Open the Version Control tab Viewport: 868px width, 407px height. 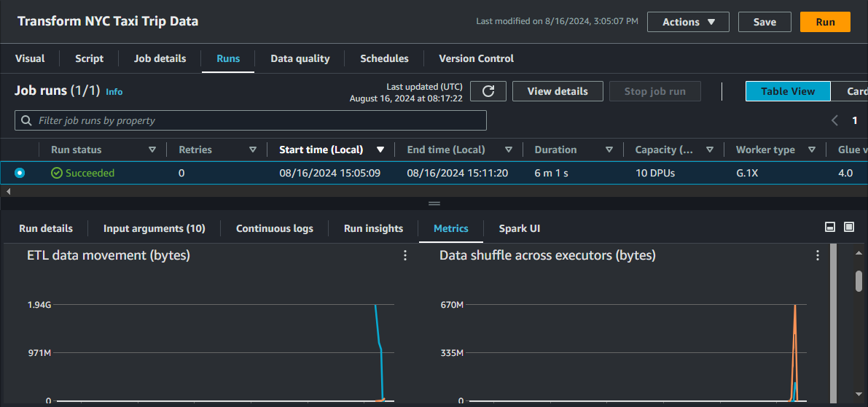pos(476,58)
